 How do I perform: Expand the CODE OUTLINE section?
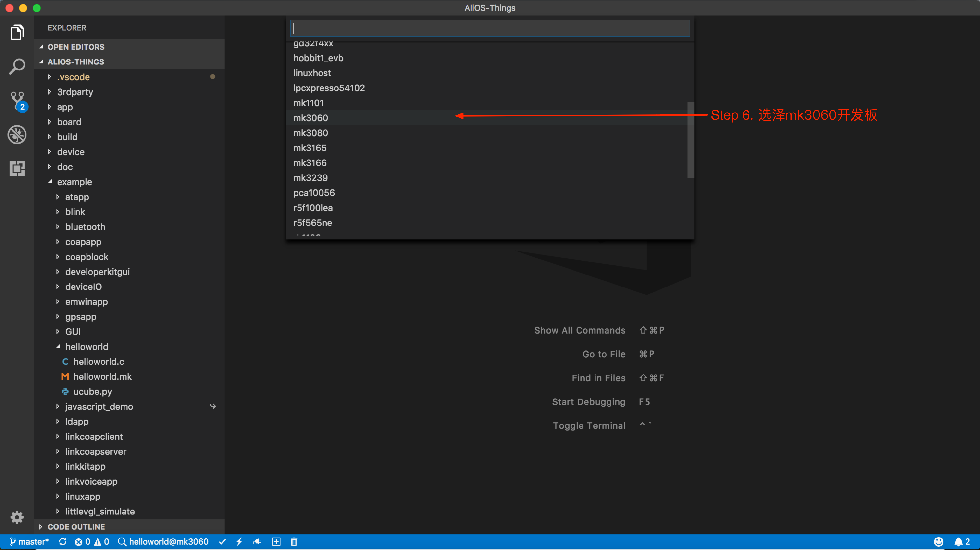tap(76, 527)
